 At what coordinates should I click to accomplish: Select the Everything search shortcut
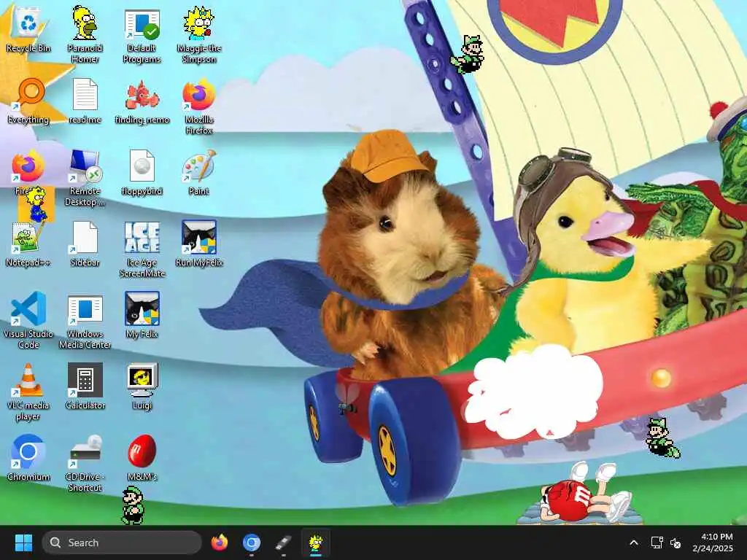click(28, 101)
